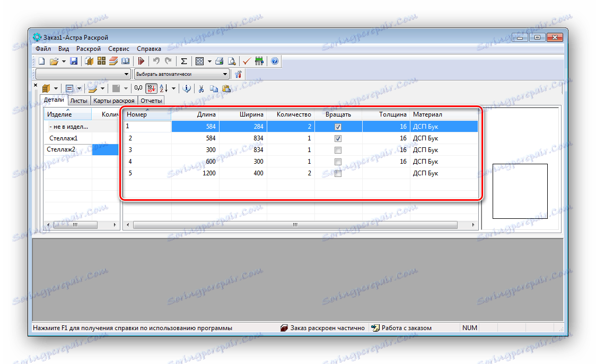Screen dimensions: 596x364
Task: Close the details panel with x
Action: [x=36, y=85]
